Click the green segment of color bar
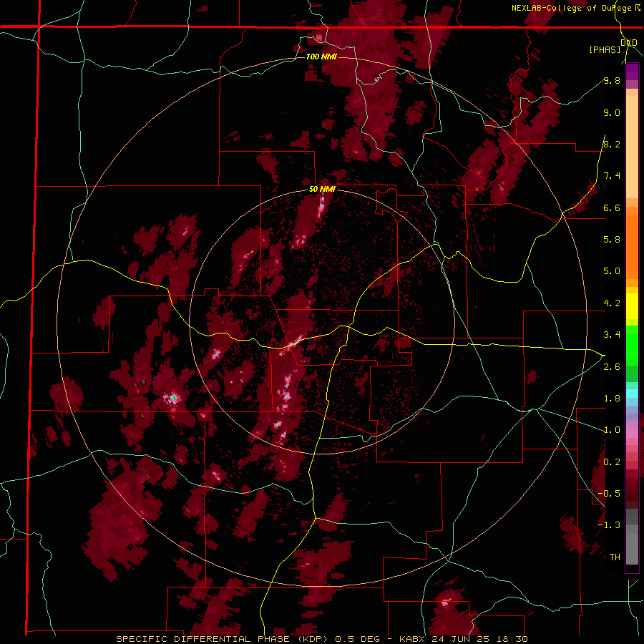This screenshot has width=644, height=644. click(632, 345)
